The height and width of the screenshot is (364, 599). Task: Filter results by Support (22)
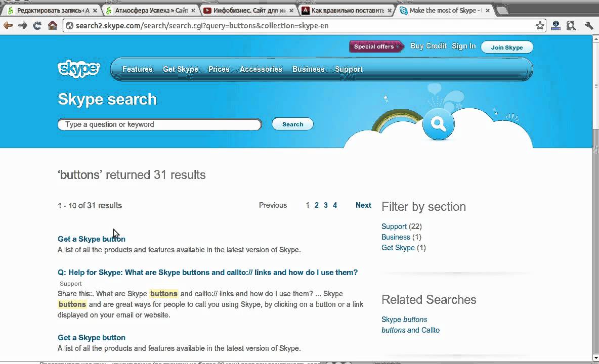pyautogui.click(x=402, y=226)
